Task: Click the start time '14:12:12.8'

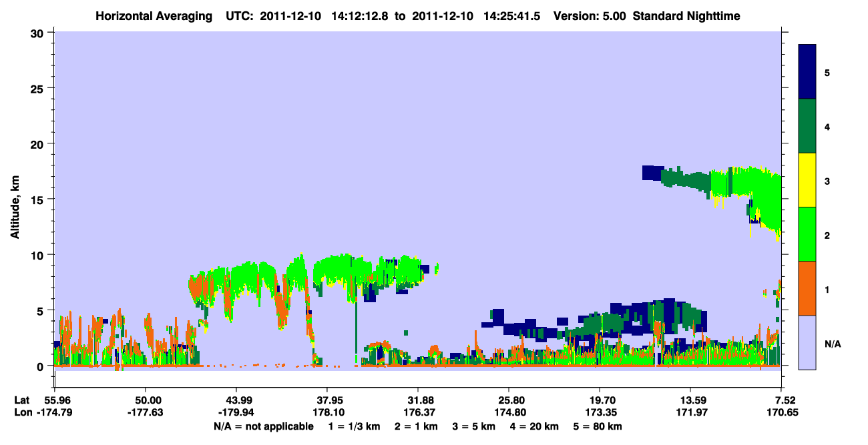Action: click(361, 15)
